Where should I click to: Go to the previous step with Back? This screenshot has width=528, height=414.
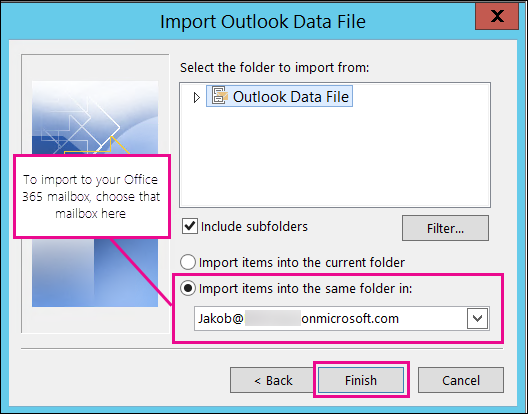tap(273, 380)
